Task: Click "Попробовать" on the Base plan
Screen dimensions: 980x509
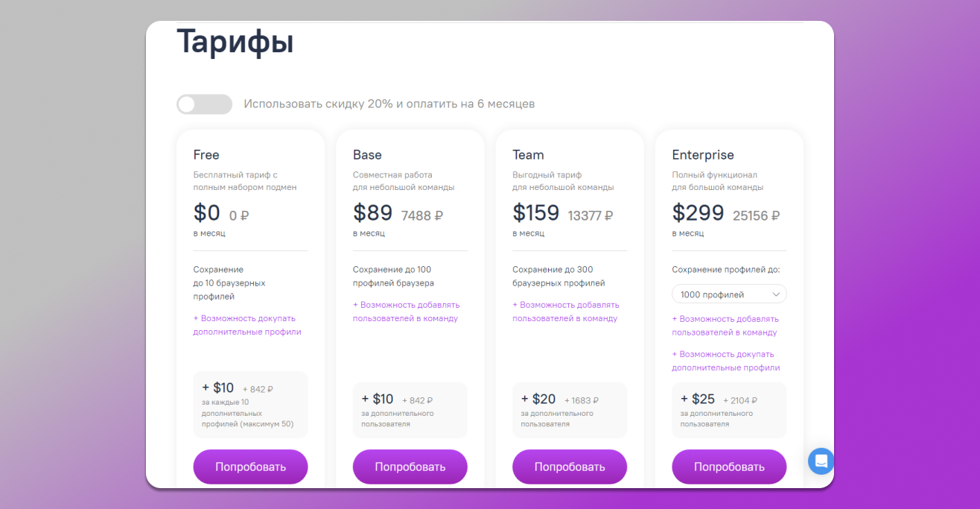Action: (x=410, y=466)
